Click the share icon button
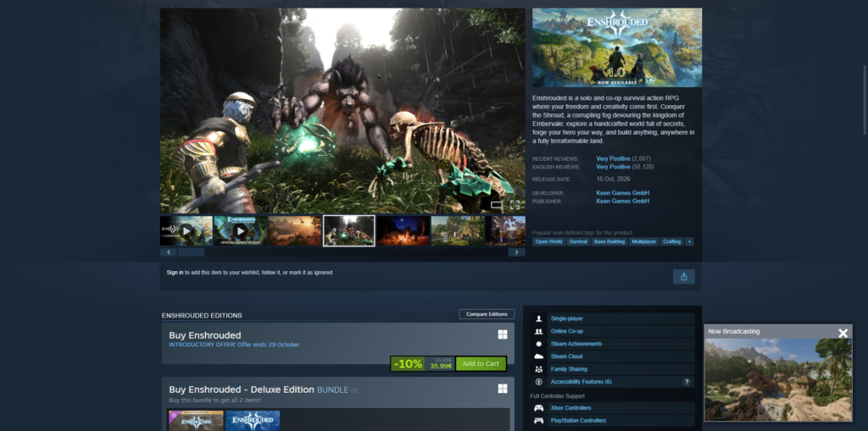 684,277
